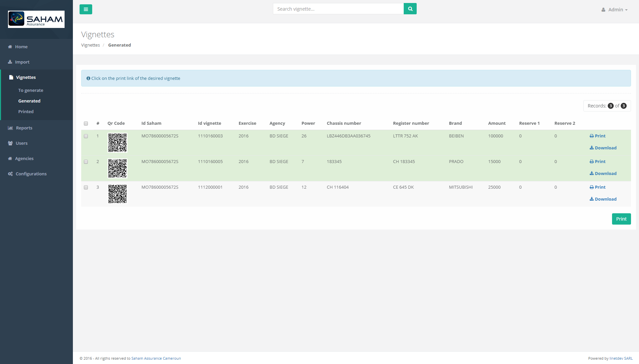Open the Users sidebar item

pos(21,143)
